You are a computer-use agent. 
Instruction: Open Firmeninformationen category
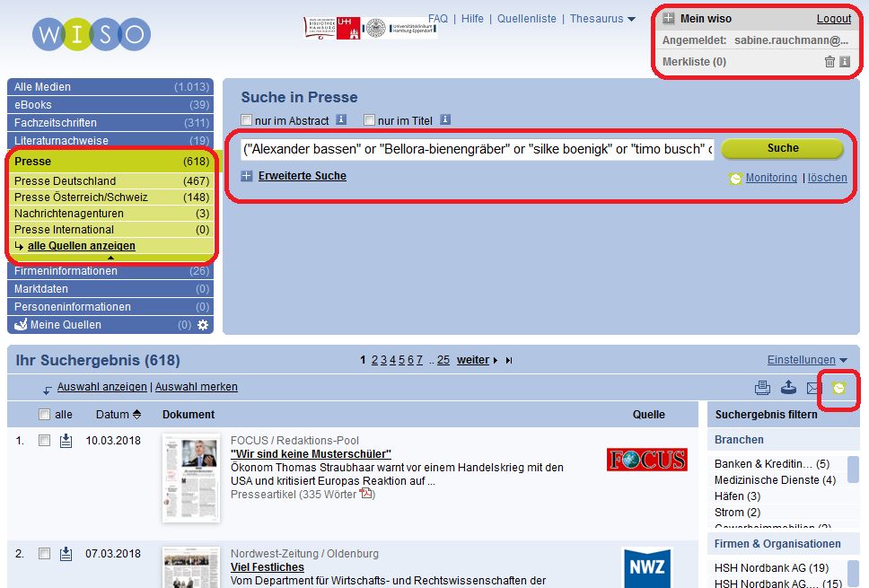[110, 271]
